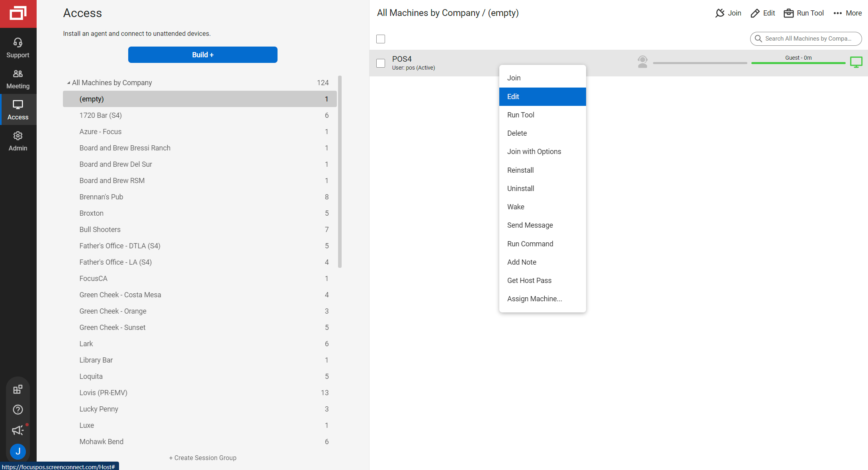Viewport: 868px width, 470px height.
Task: Click the green monitor icon for POS4
Action: (856, 62)
